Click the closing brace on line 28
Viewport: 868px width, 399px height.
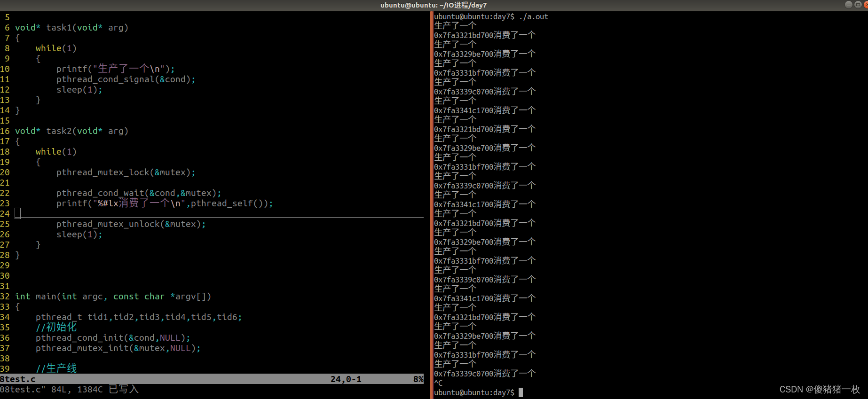pyautogui.click(x=18, y=255)
